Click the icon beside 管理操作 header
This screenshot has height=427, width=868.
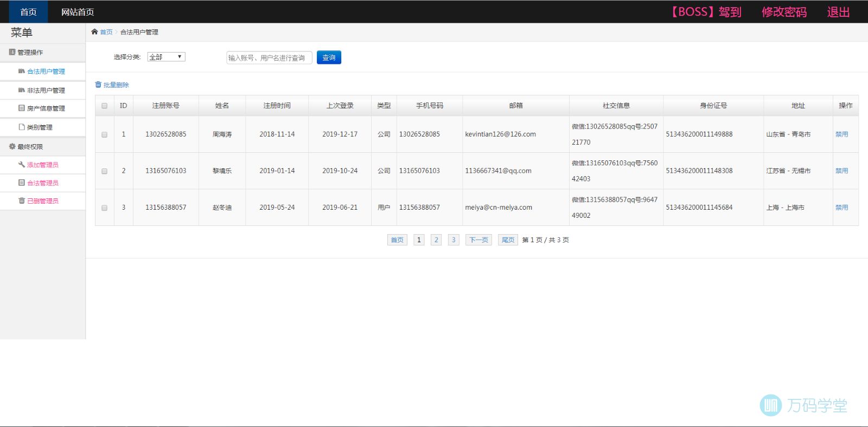(x=12, y=52)
